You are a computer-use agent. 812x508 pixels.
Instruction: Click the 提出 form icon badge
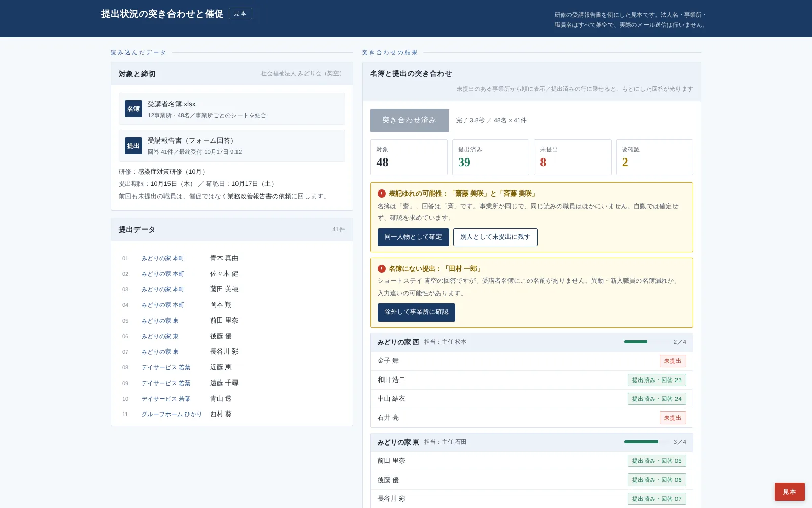[133, 146]
